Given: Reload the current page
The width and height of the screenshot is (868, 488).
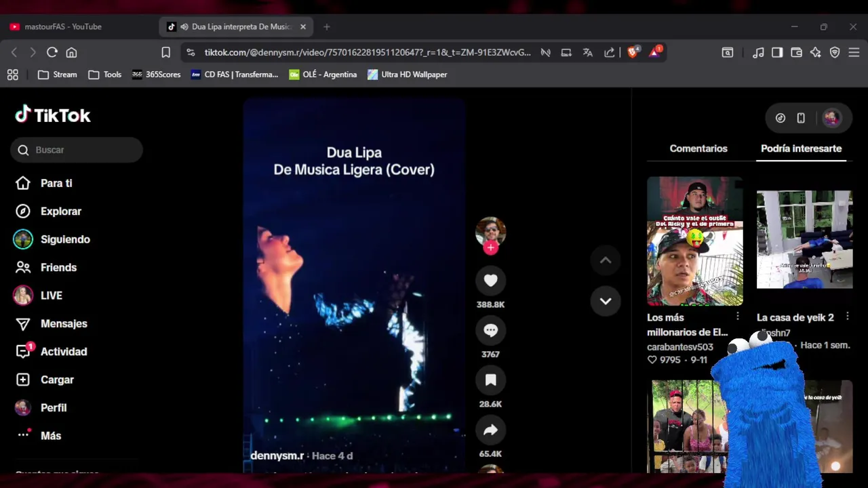Looking at the screenshot, I should click(52, 52).
